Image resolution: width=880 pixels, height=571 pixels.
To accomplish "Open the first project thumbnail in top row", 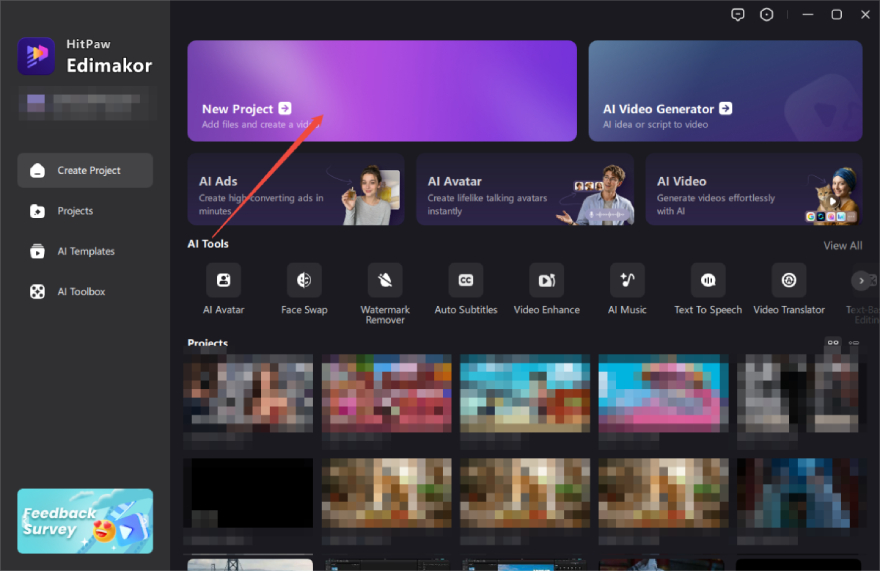I will pyautogui.click(x=249, y=394).
